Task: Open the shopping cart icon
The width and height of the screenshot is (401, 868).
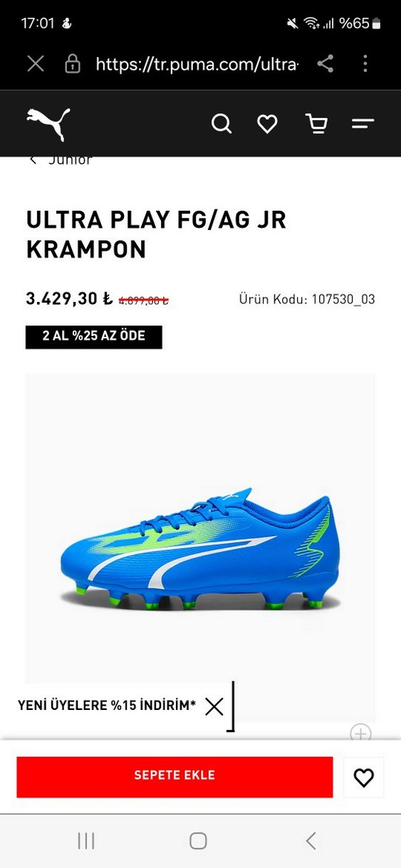Action: (x=316, y=124)
